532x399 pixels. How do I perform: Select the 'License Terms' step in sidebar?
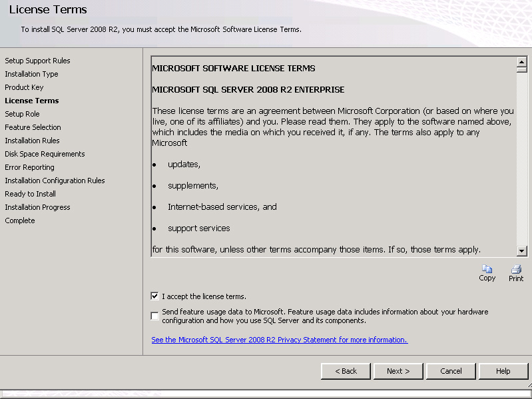32,101
